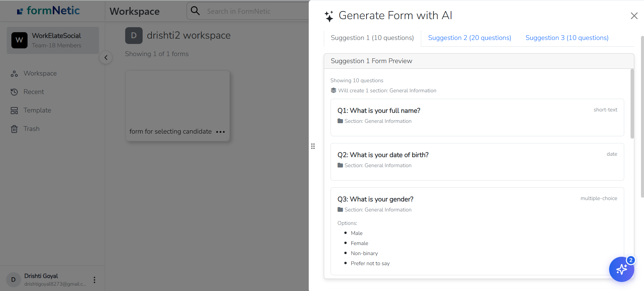Collapse the sidebar with the chevron
This screenshot has width=644, height=291.
tap(106, 58)
